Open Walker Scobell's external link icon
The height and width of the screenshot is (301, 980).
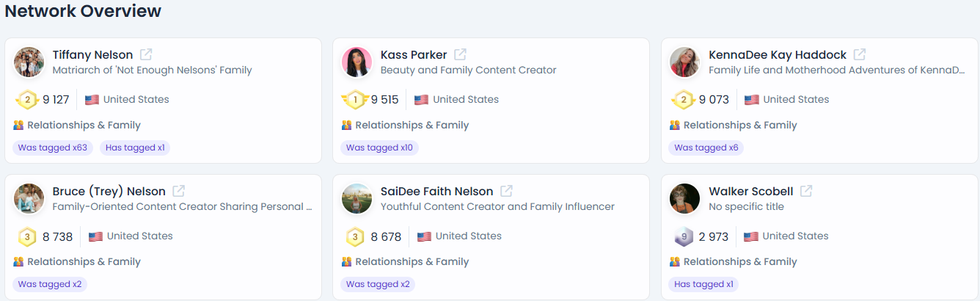pos(806,191)
